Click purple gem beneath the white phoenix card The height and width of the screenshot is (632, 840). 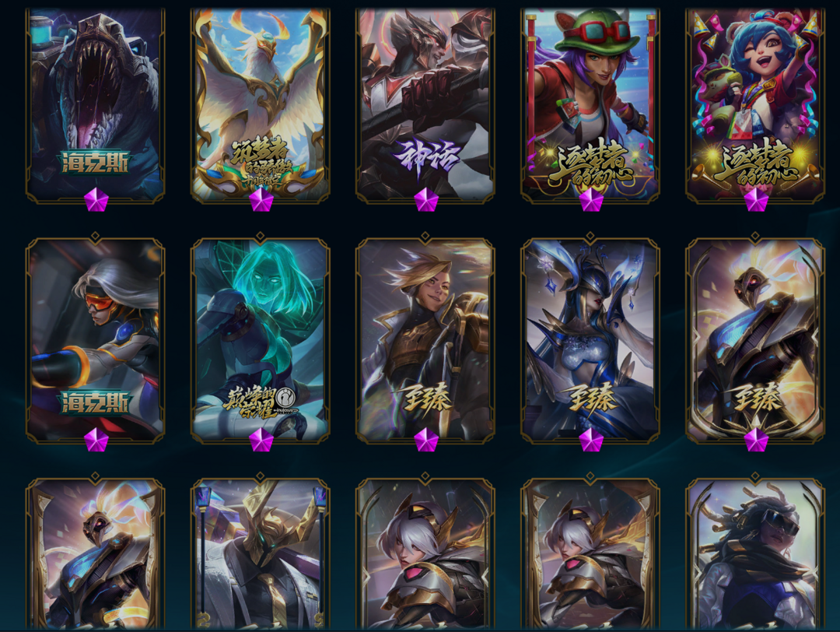pyautogui.click(x=261, y=199)
